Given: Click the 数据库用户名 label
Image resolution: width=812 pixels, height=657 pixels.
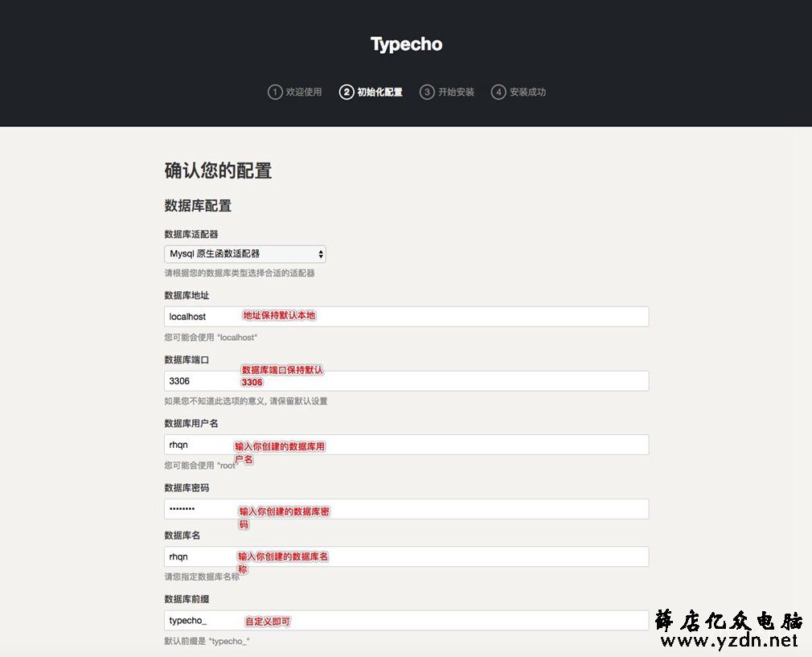Looking at the screenshot, I should pos(191,423).
